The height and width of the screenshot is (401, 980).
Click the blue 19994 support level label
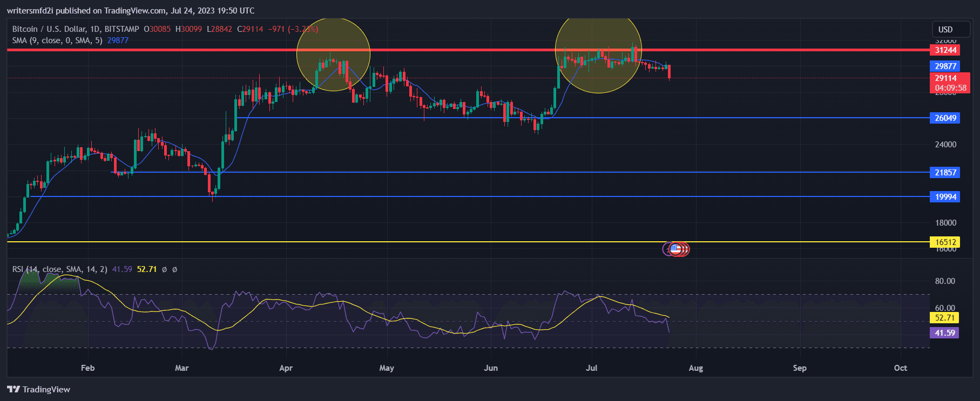pos(945,197)
